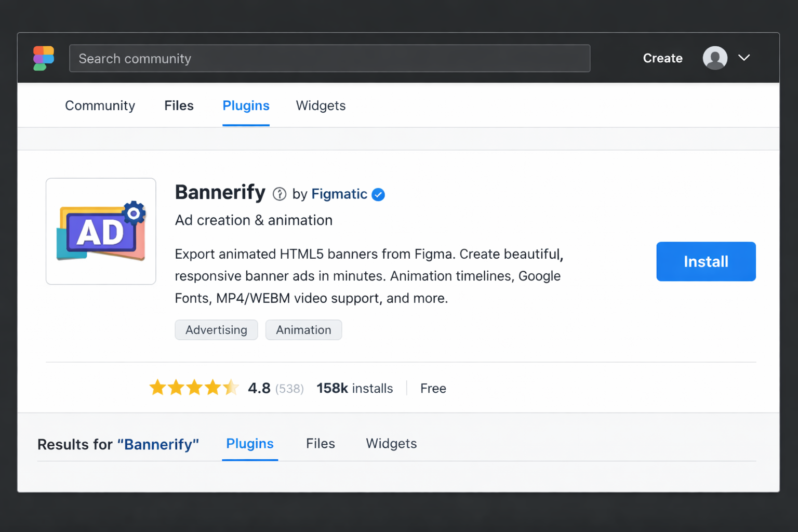This screenshot has width=798, height=532.
Task: Click the "Bannerify" query in results heading
Action: coord(158,445)
